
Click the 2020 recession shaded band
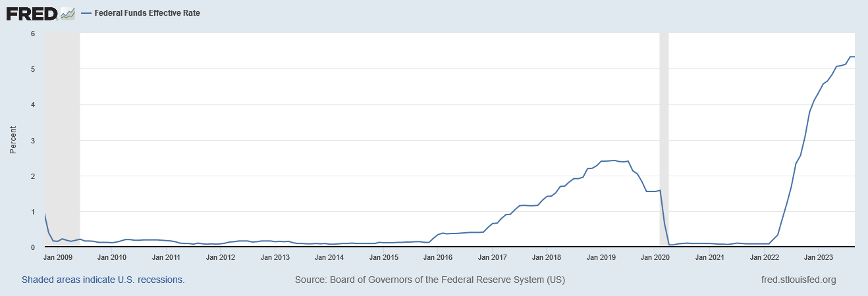pos(664,140)
